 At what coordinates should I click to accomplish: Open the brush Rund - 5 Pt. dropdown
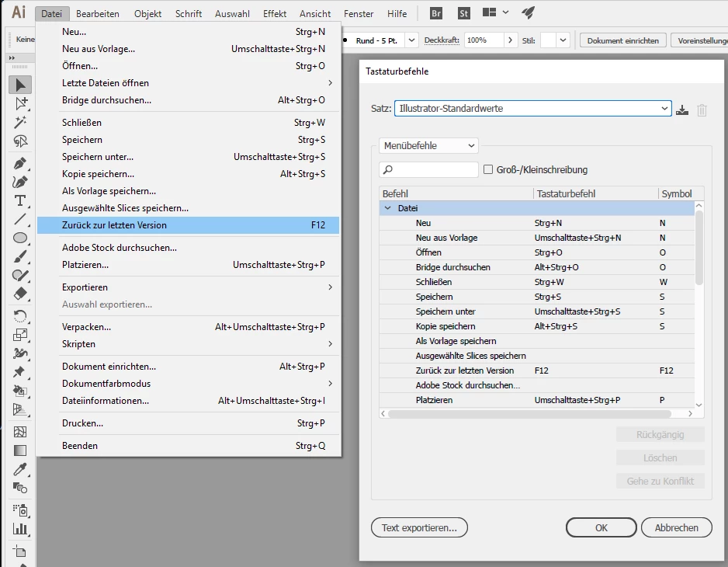coord(411,40)
